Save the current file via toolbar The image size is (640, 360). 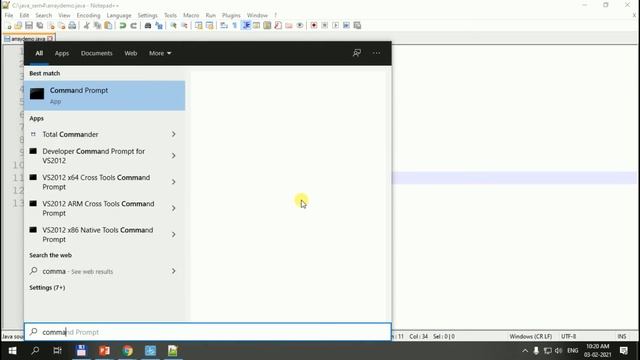[x=29, y=26]
